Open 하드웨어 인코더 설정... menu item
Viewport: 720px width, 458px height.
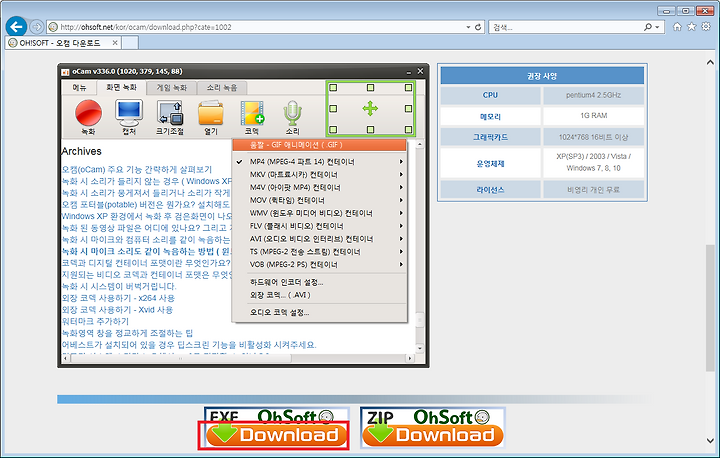[x=320, y=282]
